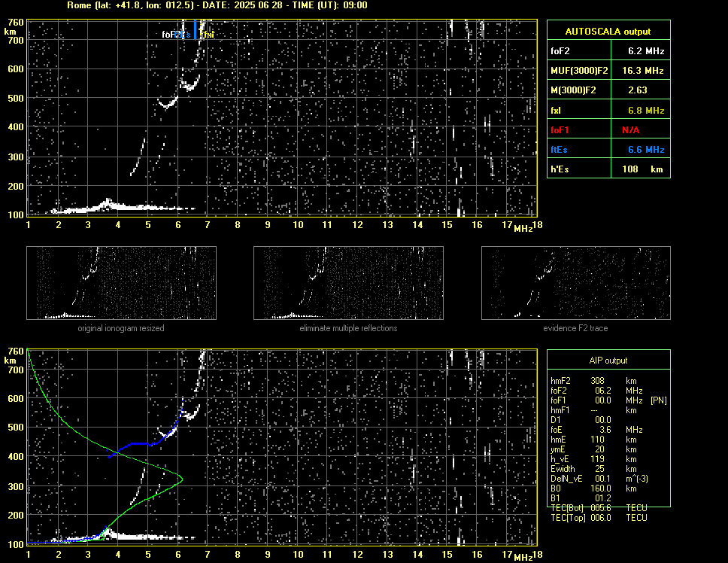This screenshot has width=728, height=563.
Task: Click the yellow fxI marker label in top ionogram
Action: (209, 35)
